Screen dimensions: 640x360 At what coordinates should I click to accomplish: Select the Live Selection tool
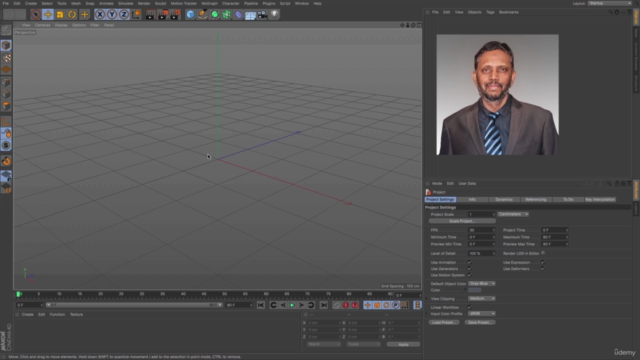point(36,15)
